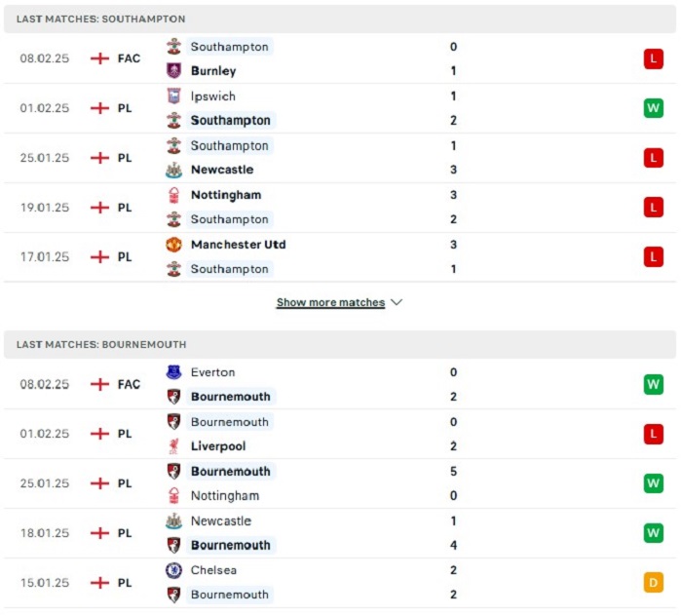This screenshot has height=616, width=682.
Task: Click the Manchester Utd club crest
Action: pos(174,245)
